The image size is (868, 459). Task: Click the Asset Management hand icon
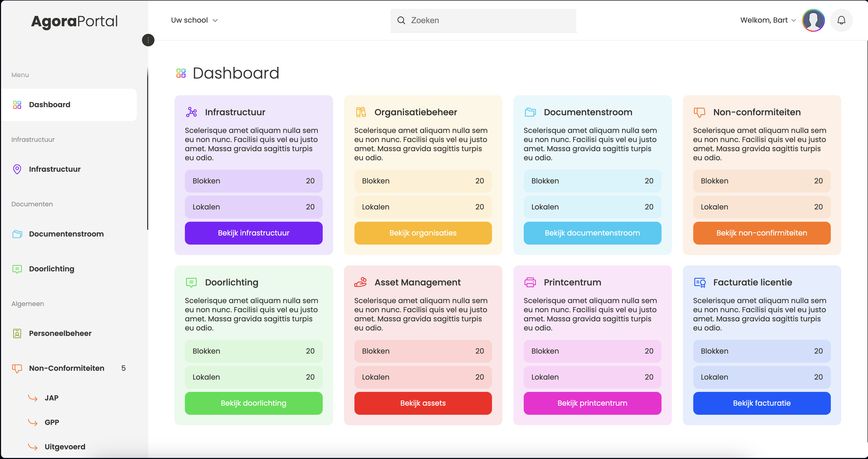point(361,282)
